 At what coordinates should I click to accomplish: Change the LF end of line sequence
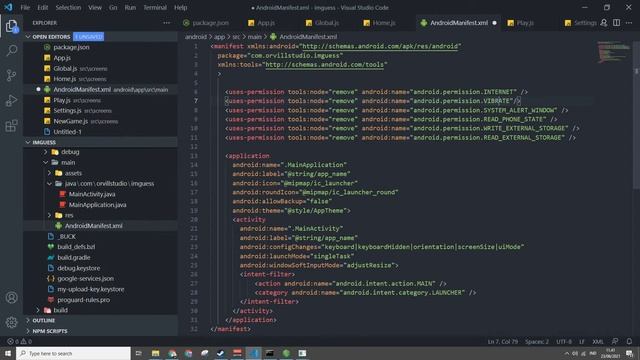(x=582, y=341)
